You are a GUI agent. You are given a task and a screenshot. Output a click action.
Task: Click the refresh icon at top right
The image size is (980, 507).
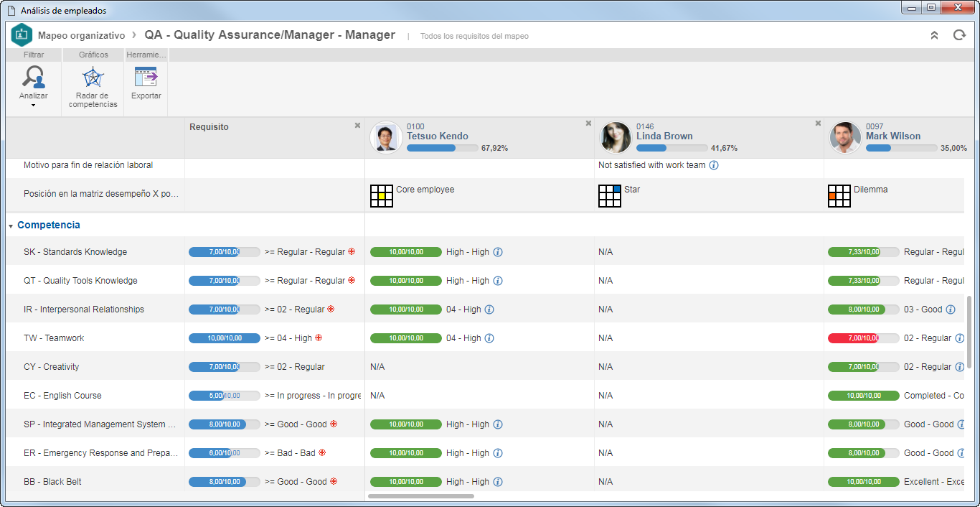[959, 34]
